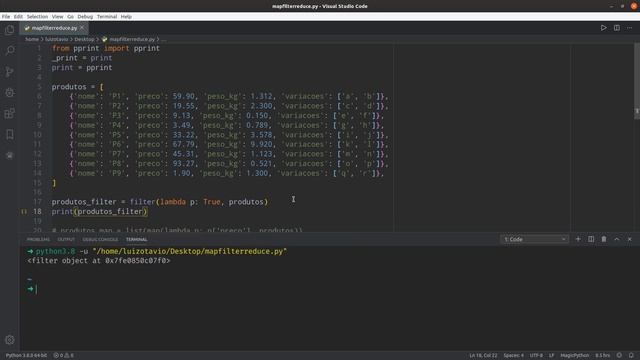Click line number 5 in the gutter

39,87
